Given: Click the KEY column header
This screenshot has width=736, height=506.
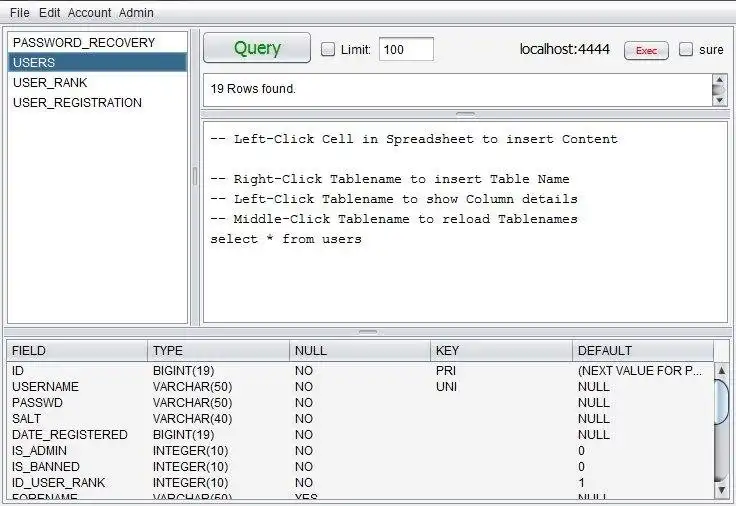Looking at the screenshot, I should coord(501,351).
